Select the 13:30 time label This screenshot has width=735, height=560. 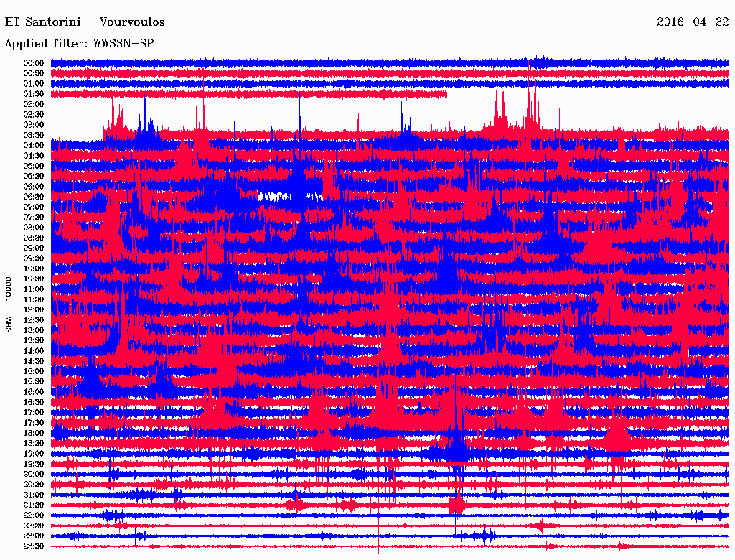pyautogui.click(x=34, y=341)
